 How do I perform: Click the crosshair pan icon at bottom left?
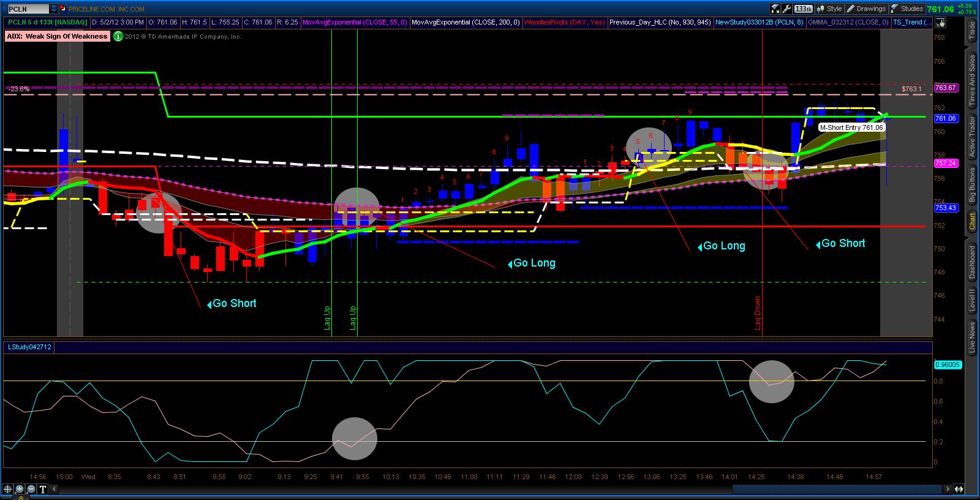8,489
